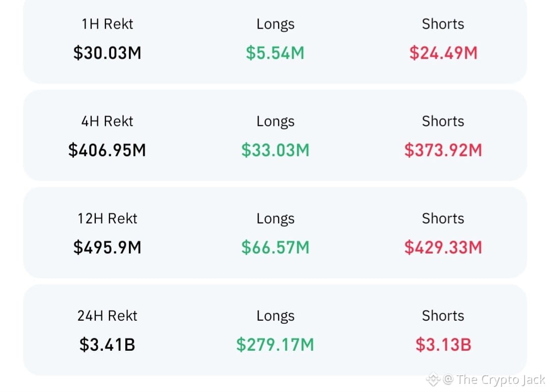Click Longs label in 12H Rekt row
This screenshot has height=392, width=549.
tap(275, 219)
